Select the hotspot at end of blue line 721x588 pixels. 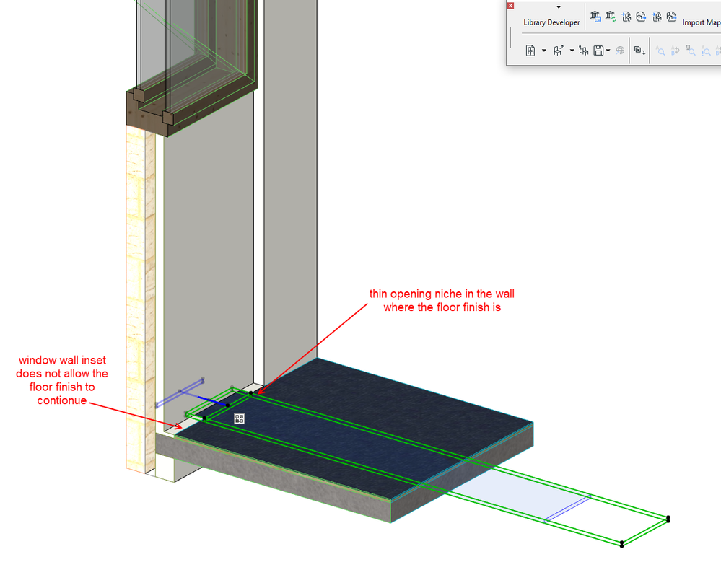pyautogui.click(x=228, y=405)
